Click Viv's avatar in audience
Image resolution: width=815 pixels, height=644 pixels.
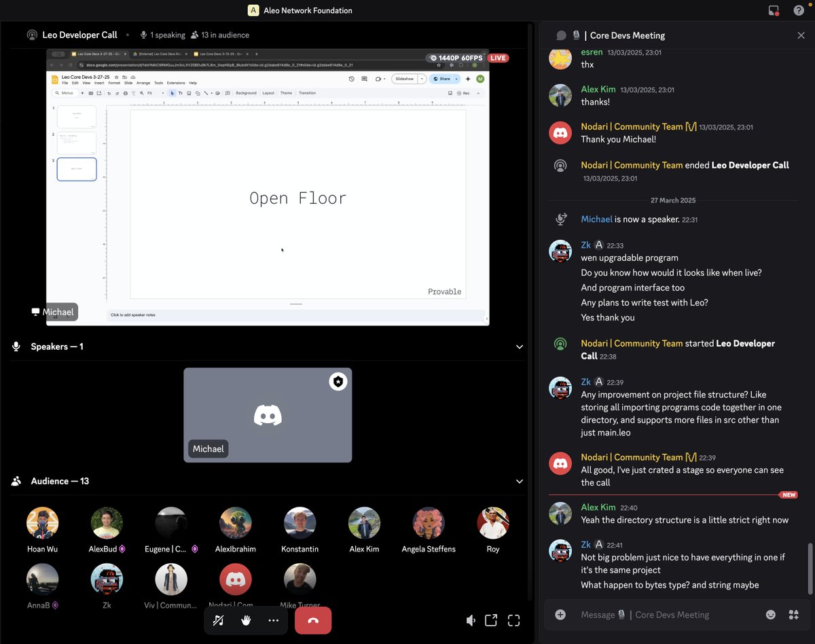click(171, 579)
